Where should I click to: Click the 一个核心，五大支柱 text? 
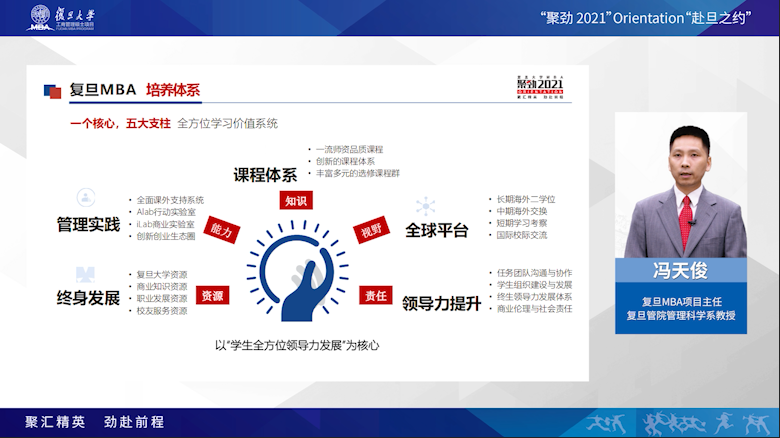[120, 123]
